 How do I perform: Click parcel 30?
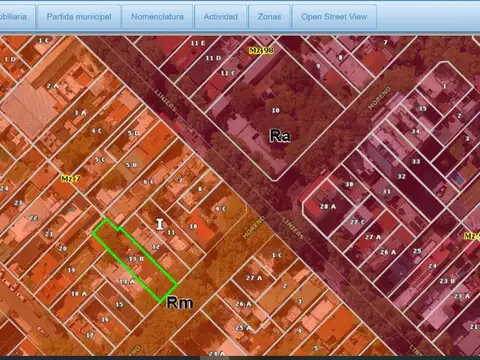click(349, 184)
